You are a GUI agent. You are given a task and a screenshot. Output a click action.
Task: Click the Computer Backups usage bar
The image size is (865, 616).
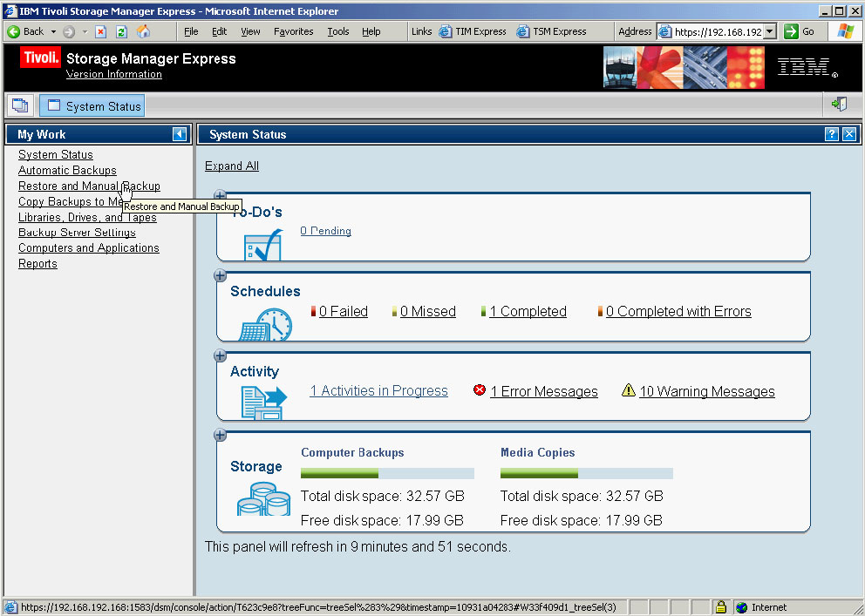coord(387,473)
